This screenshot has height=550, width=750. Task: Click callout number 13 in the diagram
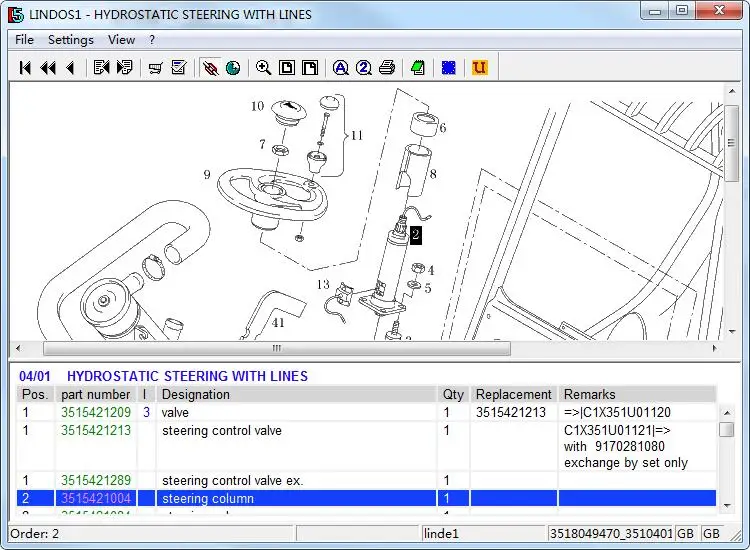point(323,285)
